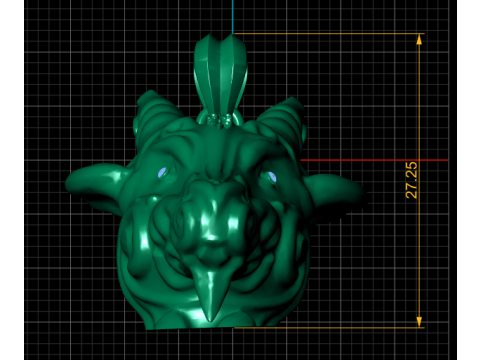
Task: Select the 27.25 dimension value text
Action: pos(411,180)
